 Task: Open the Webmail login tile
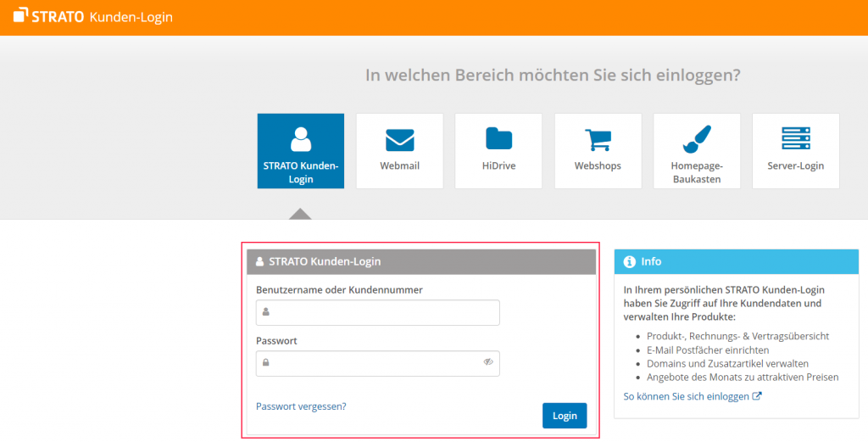point(400,151)
